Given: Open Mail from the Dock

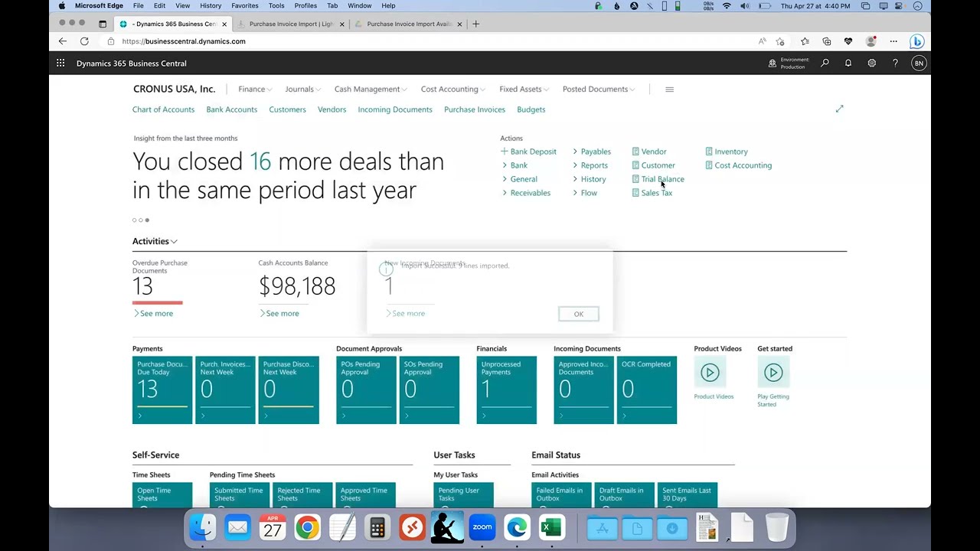Looking at the screenshot, I should point(237,527).
